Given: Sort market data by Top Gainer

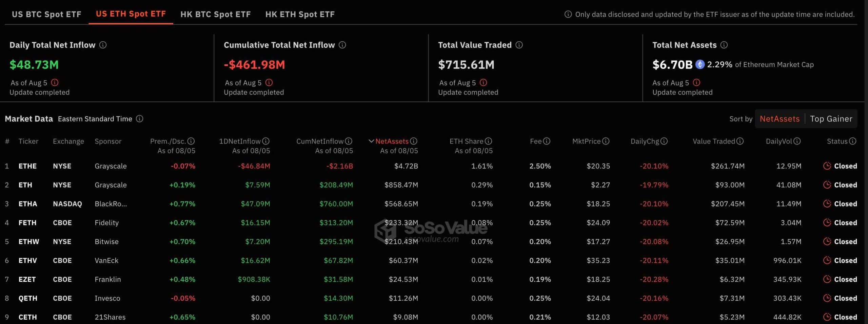Looking at the screenshot, I should click(831, 119).
